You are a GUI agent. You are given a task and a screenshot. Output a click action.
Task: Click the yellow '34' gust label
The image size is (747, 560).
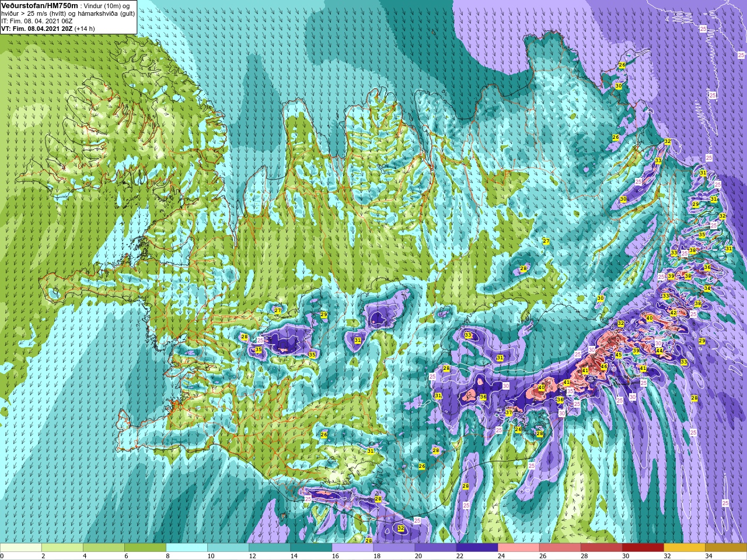707,288
